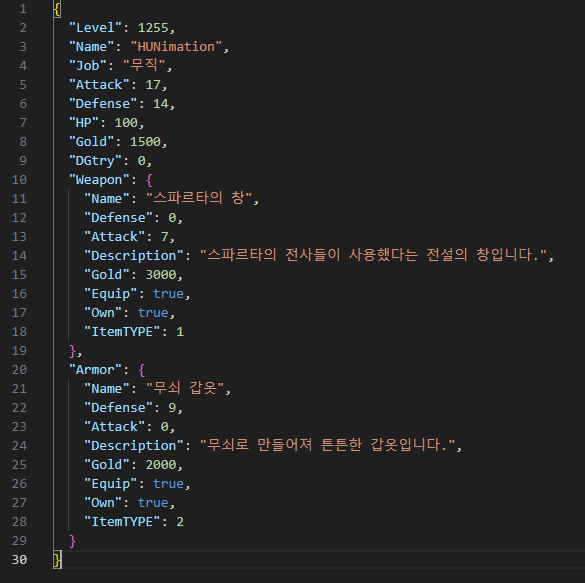Click the Gold value 1500
Viewport: 585px width, 583px height.
146,142
